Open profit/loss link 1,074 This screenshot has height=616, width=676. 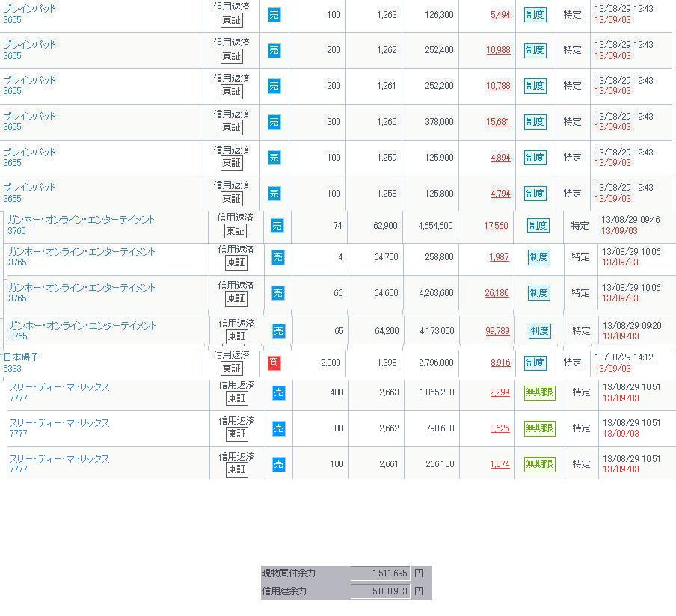click(x=500, y=464)
